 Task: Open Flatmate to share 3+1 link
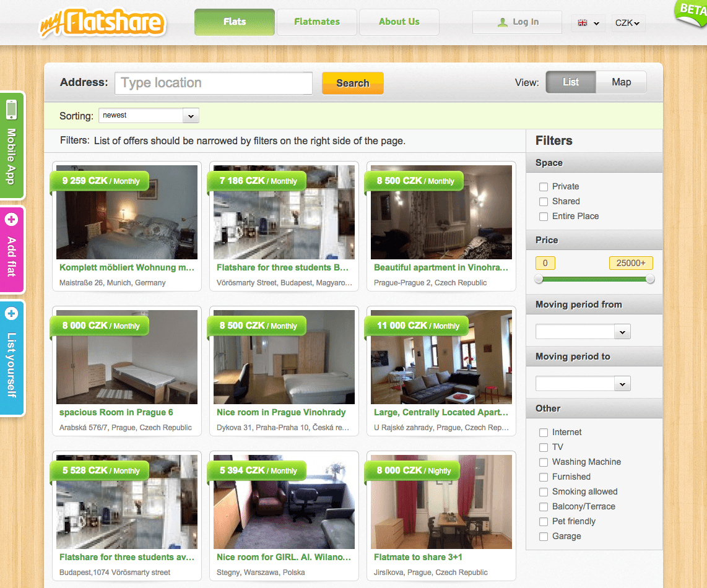pyautogui.click(x=418, y=557)
